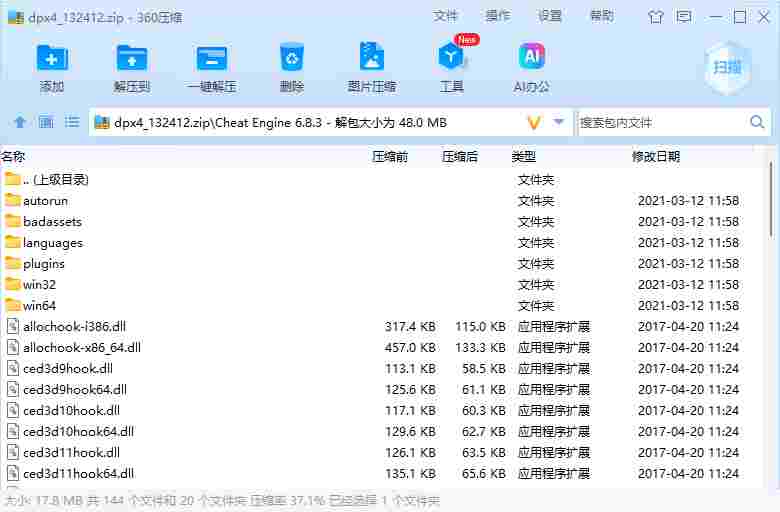The height and width of the screenshot is (512, 780).
Task: Click the 搜索包内文件 search field
Action: pos(663,122)
